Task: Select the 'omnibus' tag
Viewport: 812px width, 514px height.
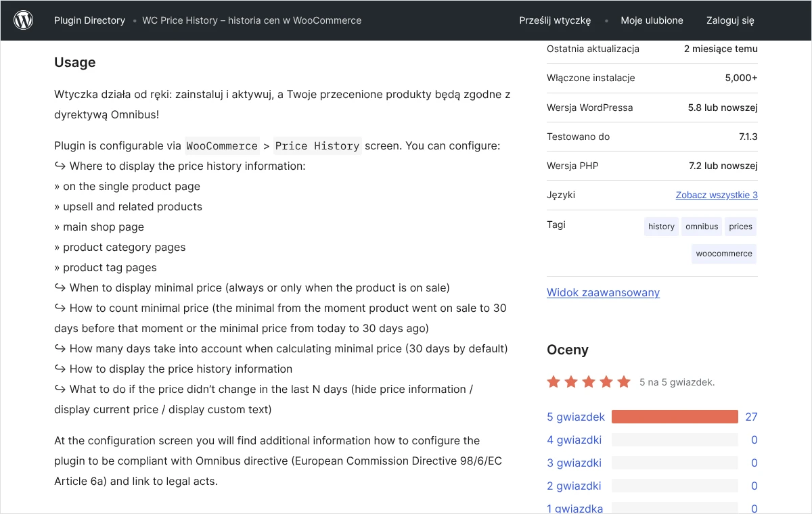Action: click(x=702, y=227)
